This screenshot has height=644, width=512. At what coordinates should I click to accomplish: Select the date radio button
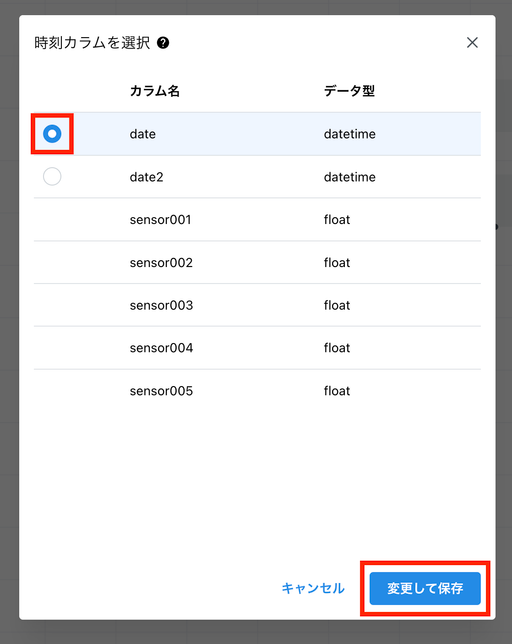52,134
